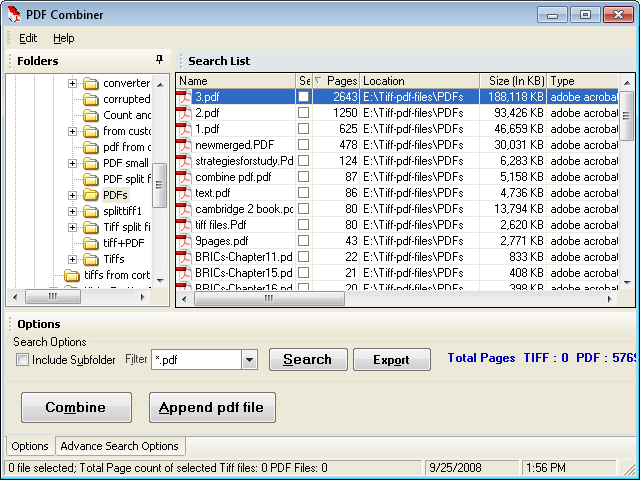
Task: Expand the from cust folder node
Action: 72,131
